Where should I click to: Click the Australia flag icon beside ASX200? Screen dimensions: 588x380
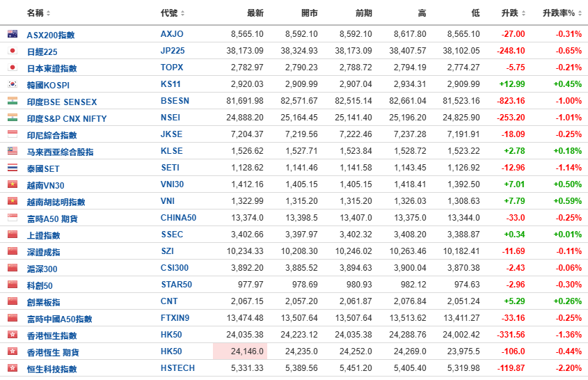pos(13,34)
